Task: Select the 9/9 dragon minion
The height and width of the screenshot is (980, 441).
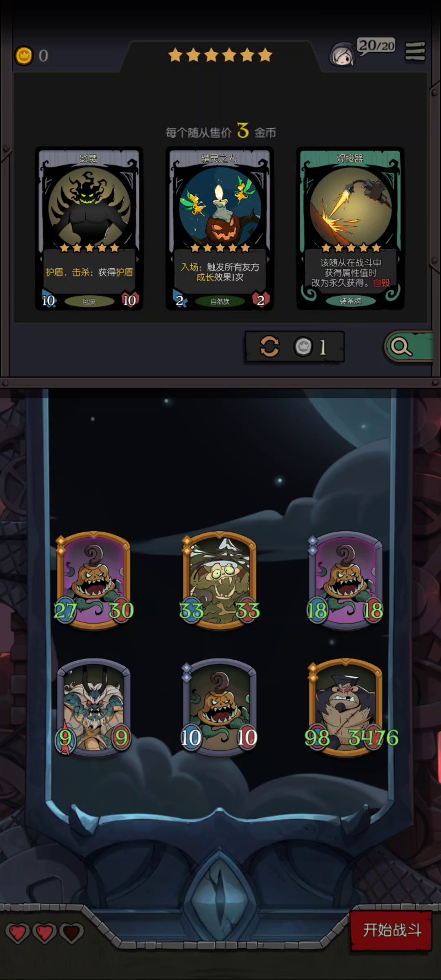Action: 94,707
